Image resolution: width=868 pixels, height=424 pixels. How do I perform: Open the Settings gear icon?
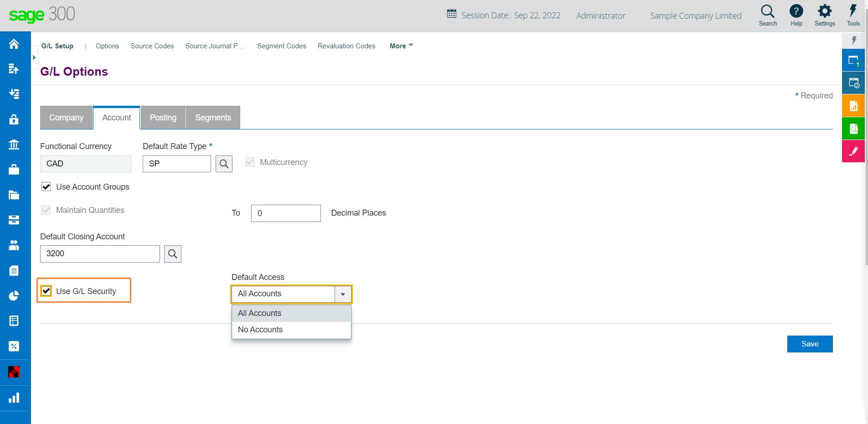click(825, 11)
